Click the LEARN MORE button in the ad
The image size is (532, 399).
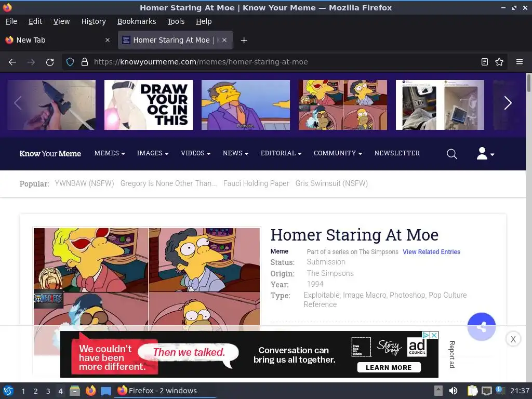tap(389, 367)
